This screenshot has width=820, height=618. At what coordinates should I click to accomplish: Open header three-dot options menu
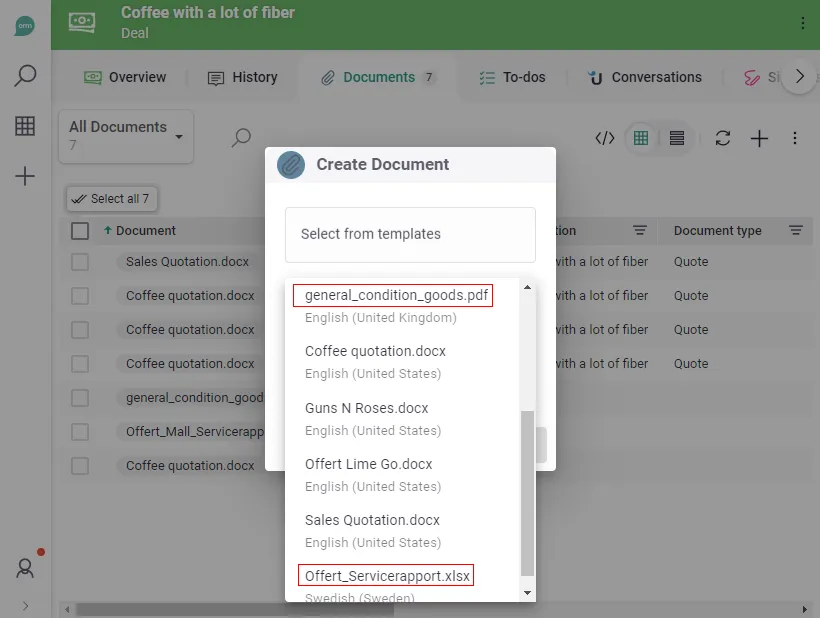[802, 23]
